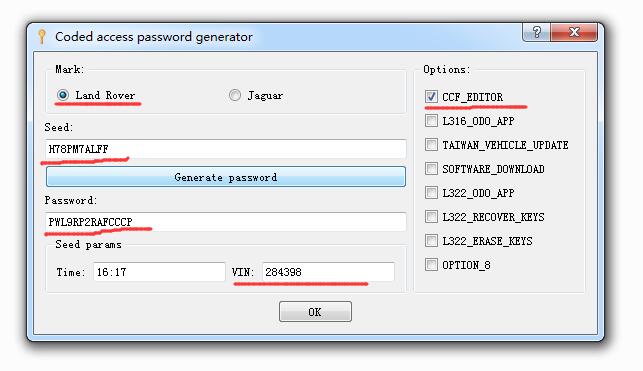Image resolution: width=643 pixels, height=371 pixels.
Task: Click the Generate password button
Action: (x=226, y=177)
